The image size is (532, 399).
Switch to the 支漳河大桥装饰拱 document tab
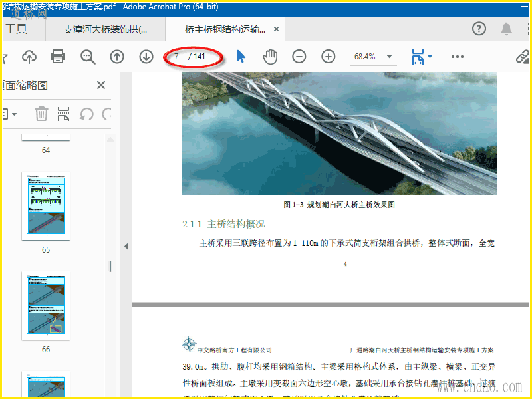(x=106, y=29)
